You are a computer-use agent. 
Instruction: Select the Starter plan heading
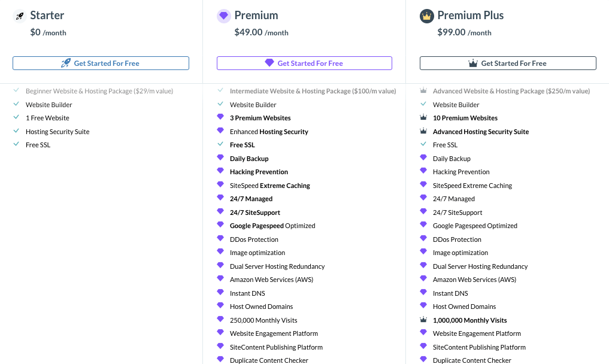tap(47, 15)
